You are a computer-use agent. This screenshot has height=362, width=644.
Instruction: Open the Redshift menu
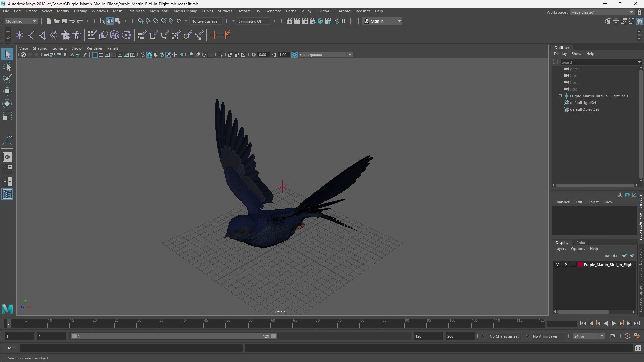[x=363, y=11]
